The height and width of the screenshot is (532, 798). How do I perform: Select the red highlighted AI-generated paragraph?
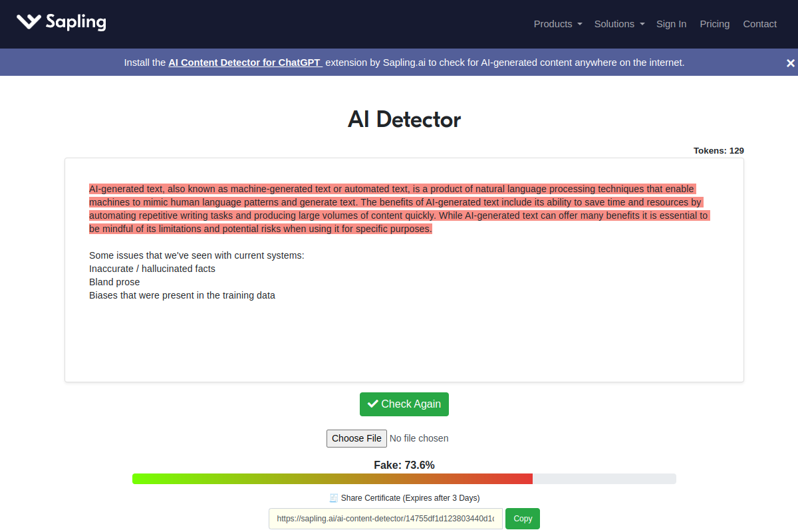click(x=399, y=208)
